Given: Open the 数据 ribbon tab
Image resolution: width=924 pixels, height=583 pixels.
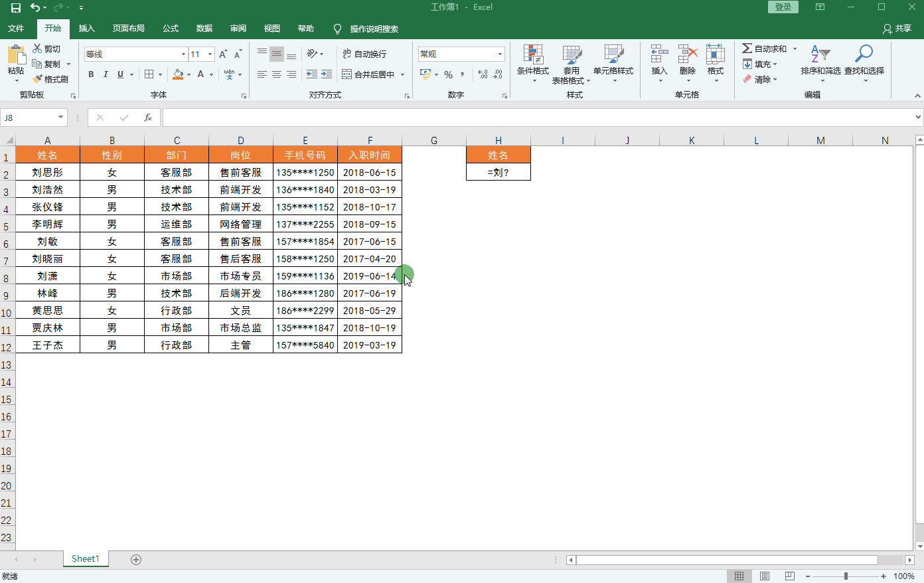Looking at the screenshot, I should pyautogui.click(x=204, y=29).
